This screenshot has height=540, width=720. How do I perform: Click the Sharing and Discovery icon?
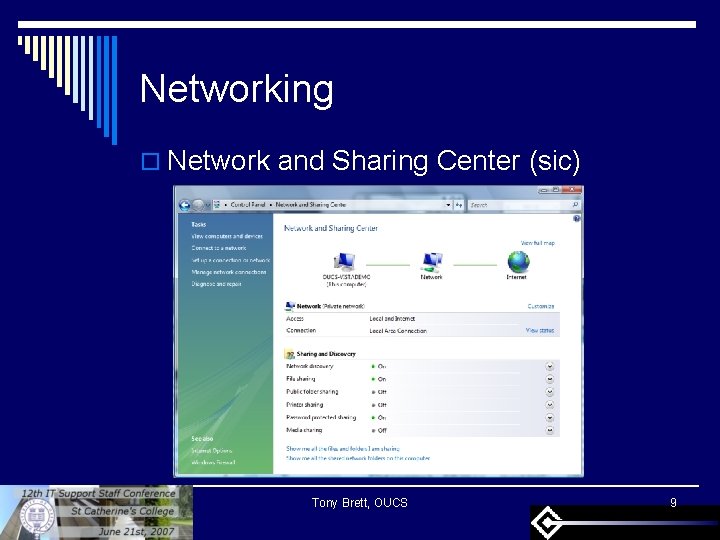click(x=290, y=354)
